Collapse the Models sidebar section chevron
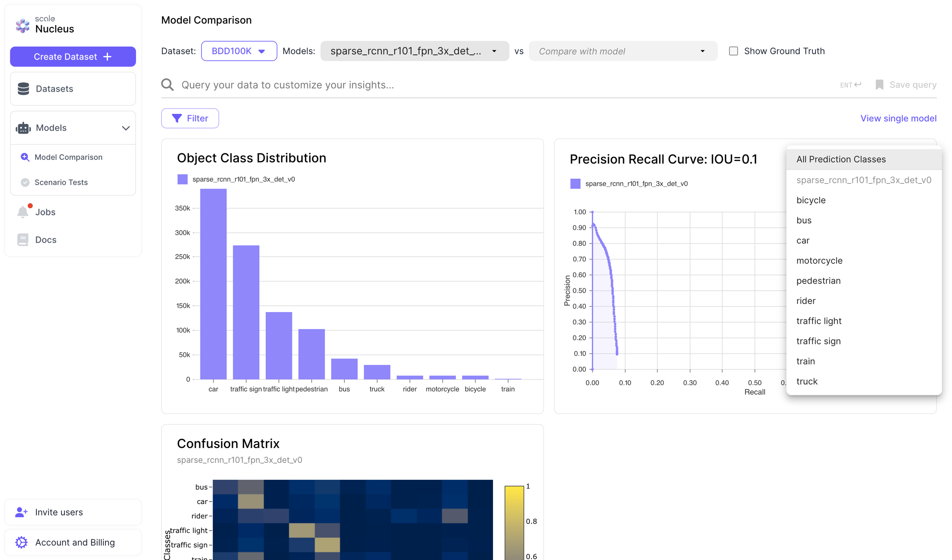Viewport: 952px width, 560px height. [126, 128]
